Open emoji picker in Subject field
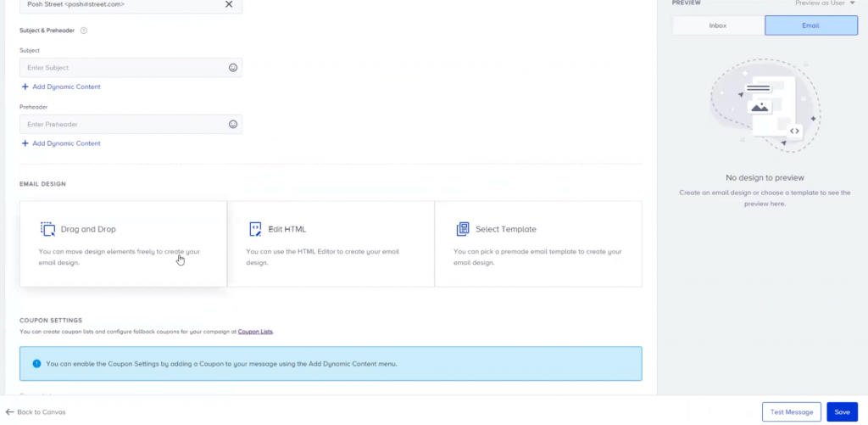 click(x=232, y=68)
